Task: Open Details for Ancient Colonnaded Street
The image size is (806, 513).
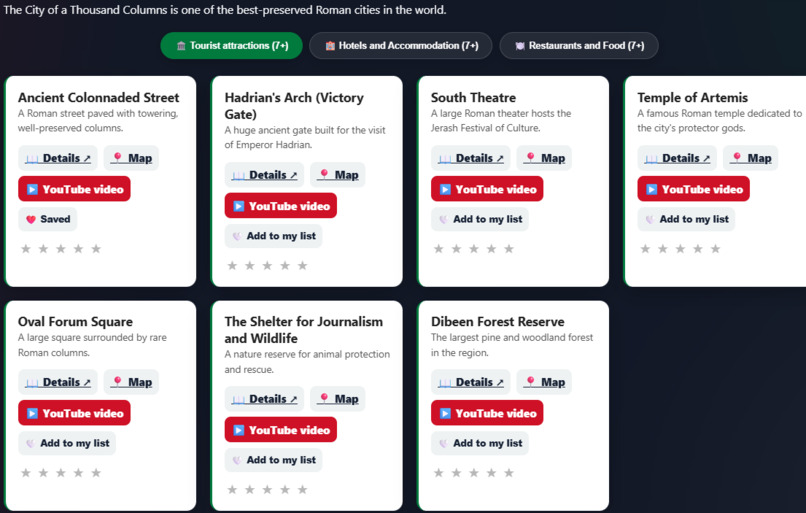Action: [x=58, y=158]
